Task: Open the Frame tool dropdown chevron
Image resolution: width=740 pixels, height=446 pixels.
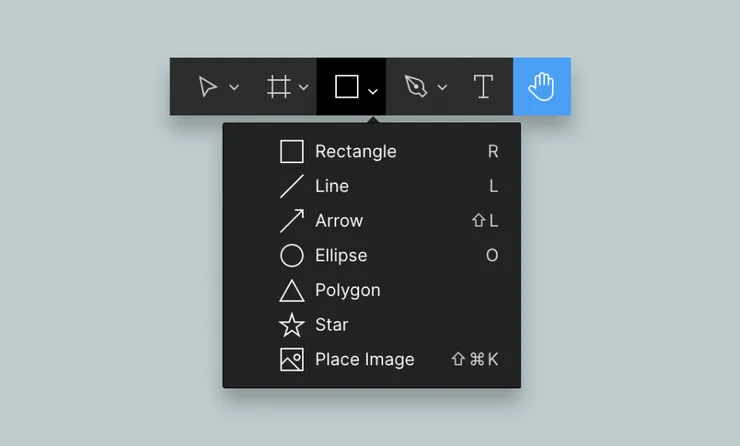Action: pos(304,88)
